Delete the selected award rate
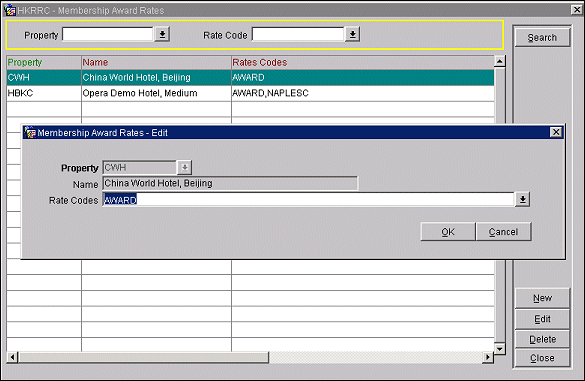This screenshot has width=585, height=381. click(542, 339)
